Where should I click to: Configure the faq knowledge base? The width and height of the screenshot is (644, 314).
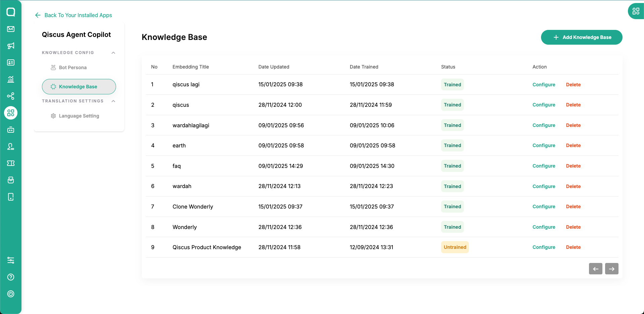544,166
